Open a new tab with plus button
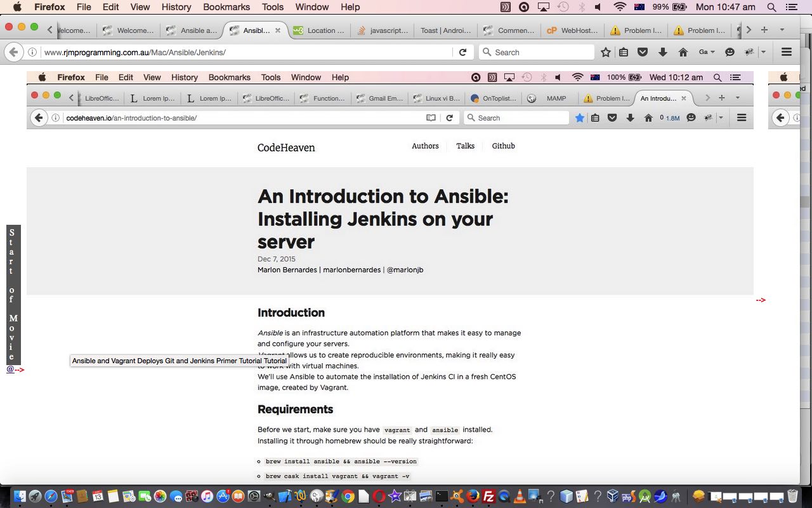 click(x=764, y=30)
